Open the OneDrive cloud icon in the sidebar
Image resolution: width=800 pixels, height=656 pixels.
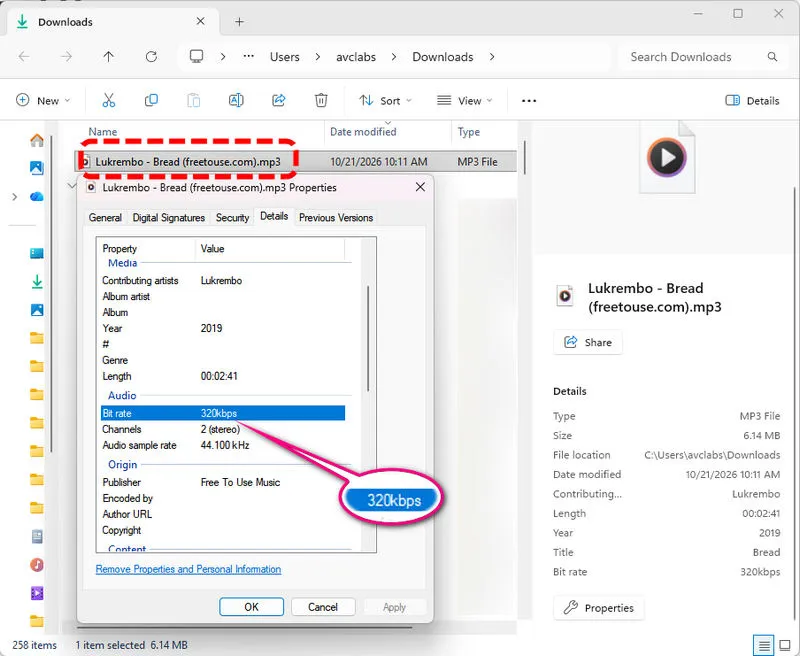point(37,196)
